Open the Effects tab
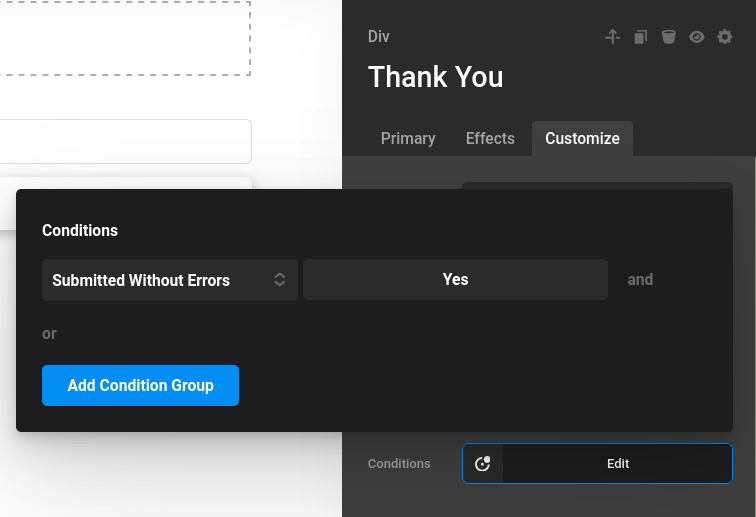 [490, 139]
